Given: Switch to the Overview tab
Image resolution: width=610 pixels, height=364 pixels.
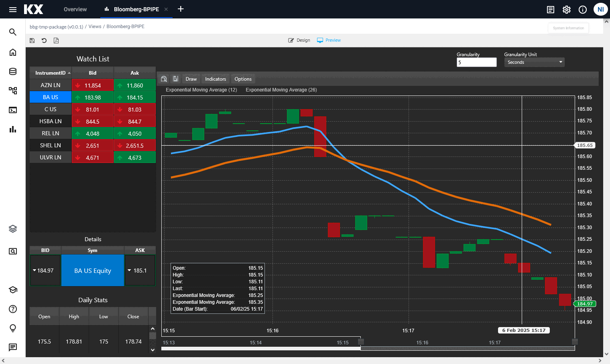Looking at the screenshot, I should click(x=75, y=9).
